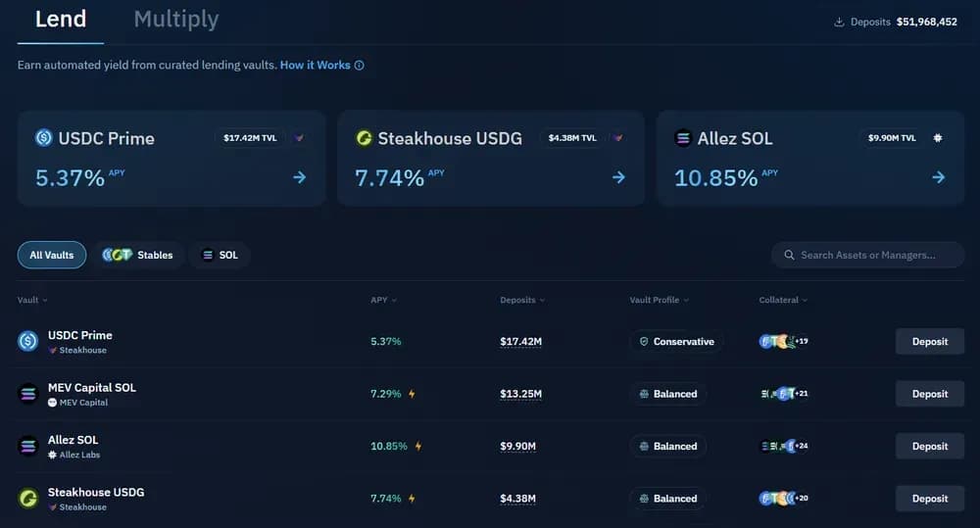Click the total deposits value $51,968,452
Image resolution: width=980 pixels, height=528 pixels.
coord(926,22)
